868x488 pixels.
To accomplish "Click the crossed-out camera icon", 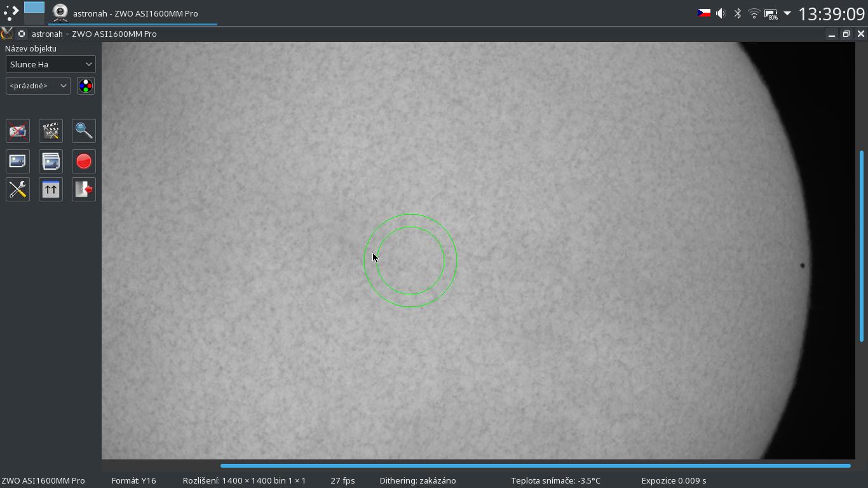I will [18, 131].
